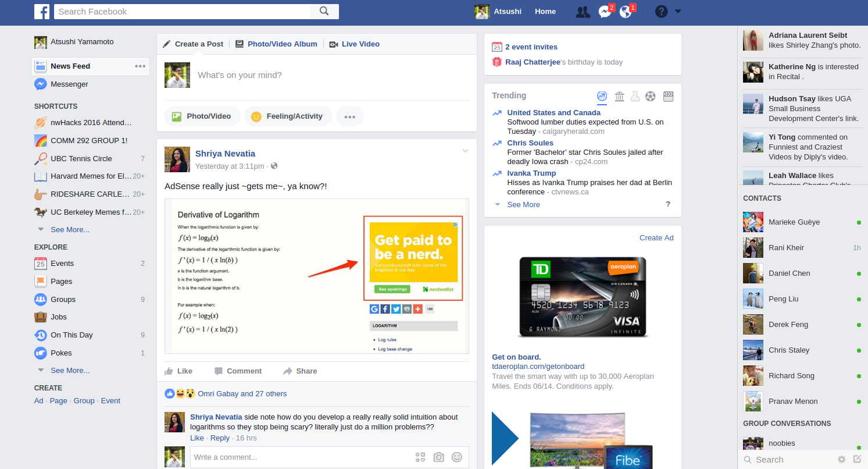Viewport: 868px width, 469px height.
Task: Select News Feed in left sidebar
Action: [x=90, y=66]
